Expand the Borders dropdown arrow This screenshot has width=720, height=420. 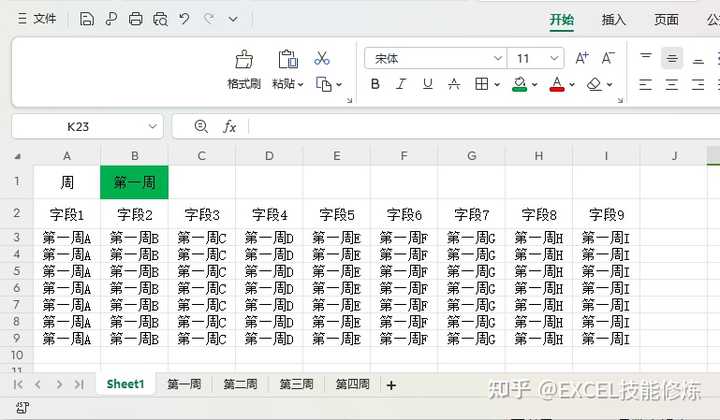497,84
